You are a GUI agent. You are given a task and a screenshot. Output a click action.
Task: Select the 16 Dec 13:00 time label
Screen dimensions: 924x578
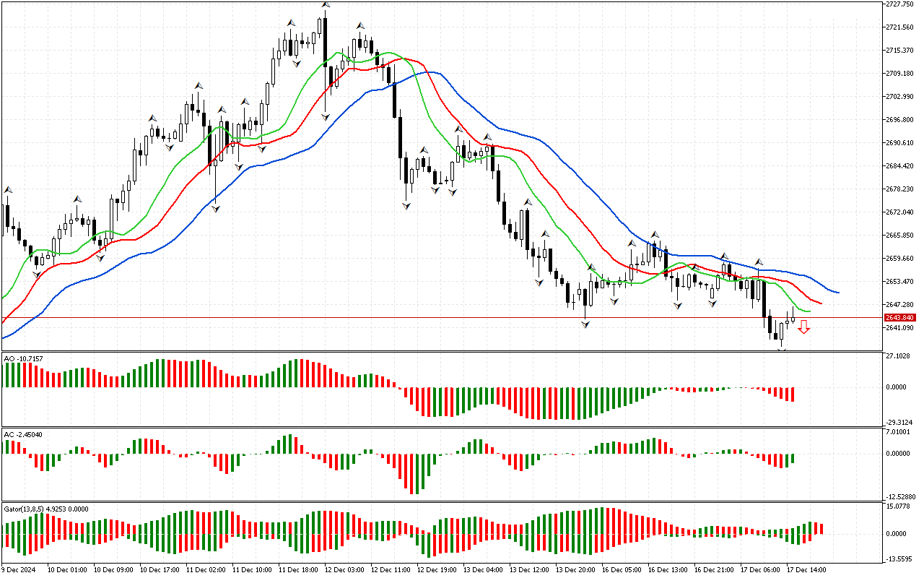(x=668, y=569)
